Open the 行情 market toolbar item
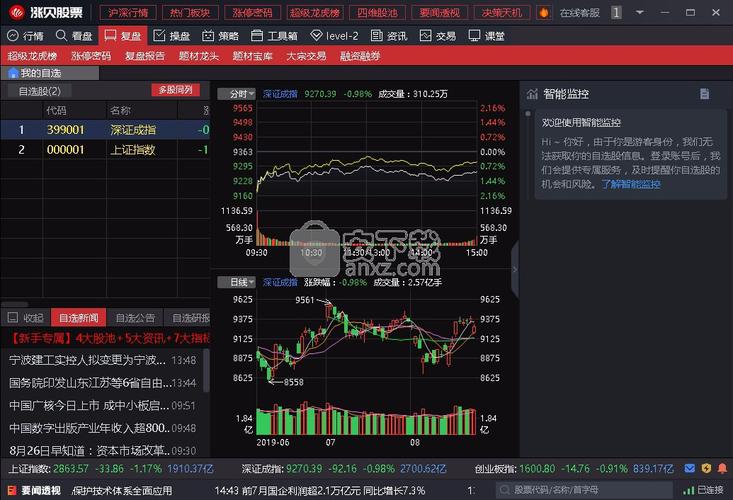This screenshot has width=733, height=500. tap(26, 36)
